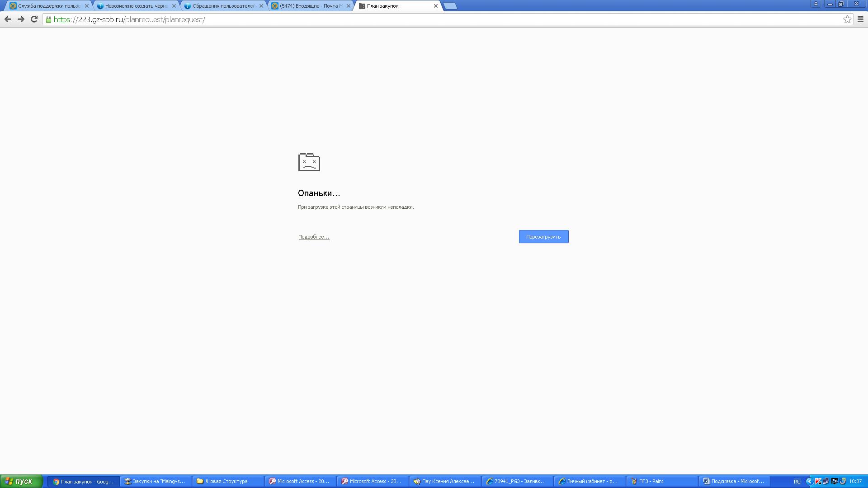Click RU language indicator in taskbar

click(x=797, y=481)
